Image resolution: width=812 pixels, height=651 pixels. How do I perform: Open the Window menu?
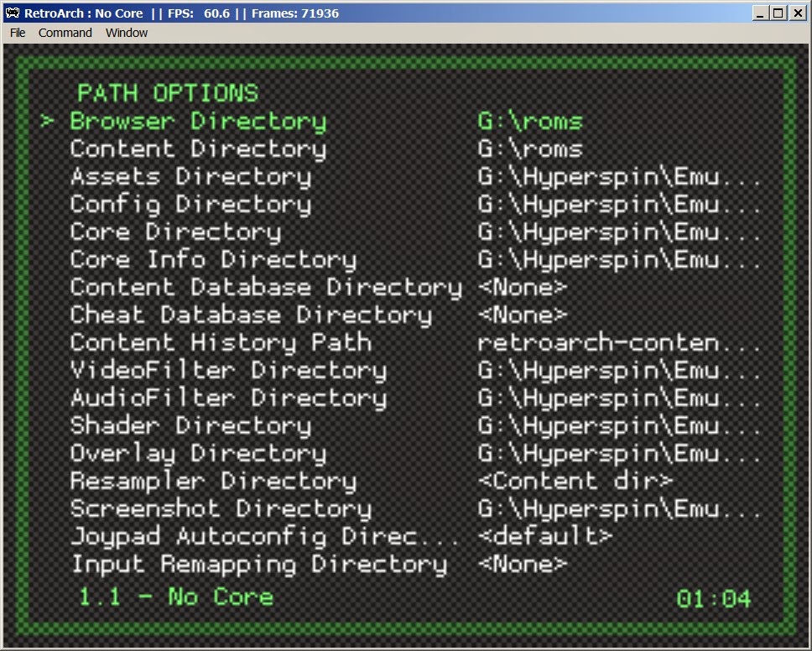[127, 33]
